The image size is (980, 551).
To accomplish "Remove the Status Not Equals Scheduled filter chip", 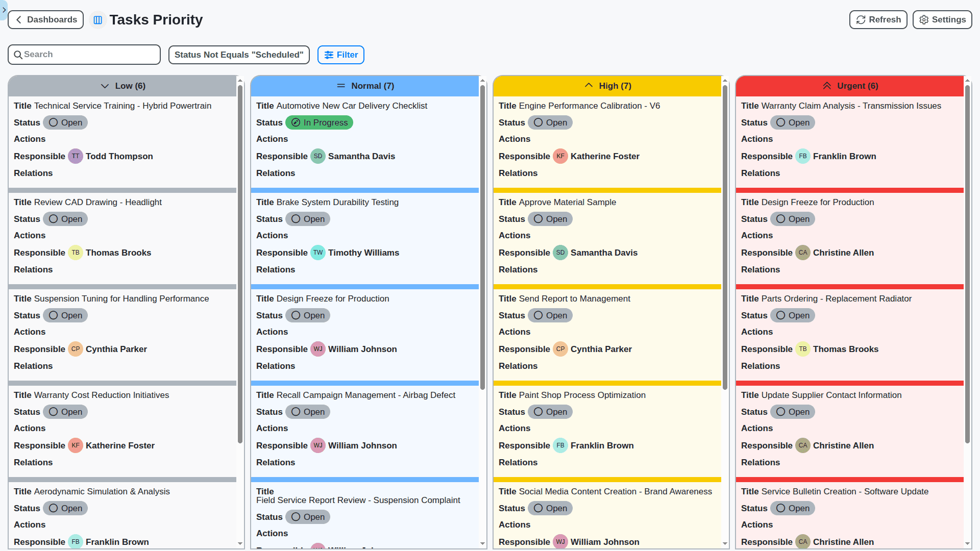I will 239,55.
